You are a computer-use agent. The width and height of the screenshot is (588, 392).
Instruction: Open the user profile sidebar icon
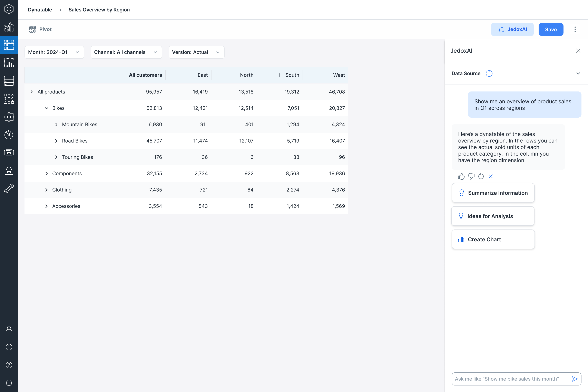point(9,329)
